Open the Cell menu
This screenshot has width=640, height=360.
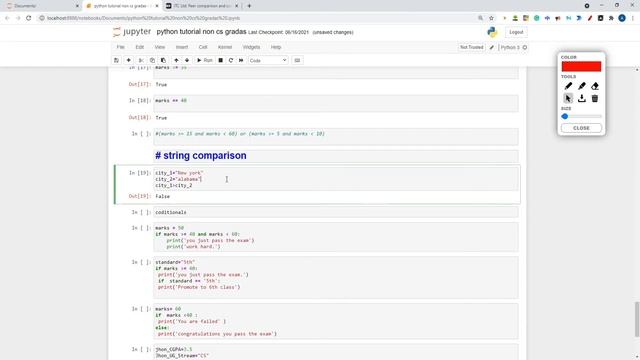pyautogui.click(x=203, y=47)
